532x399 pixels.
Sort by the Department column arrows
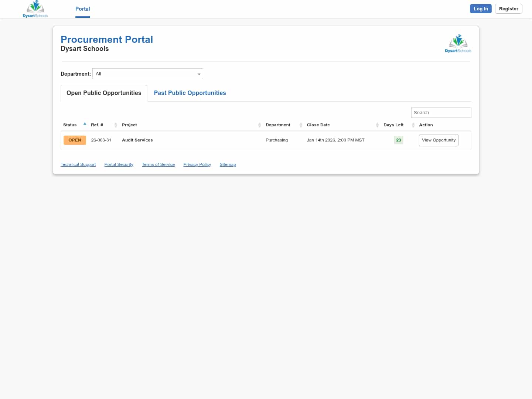[x=301, y=125]
